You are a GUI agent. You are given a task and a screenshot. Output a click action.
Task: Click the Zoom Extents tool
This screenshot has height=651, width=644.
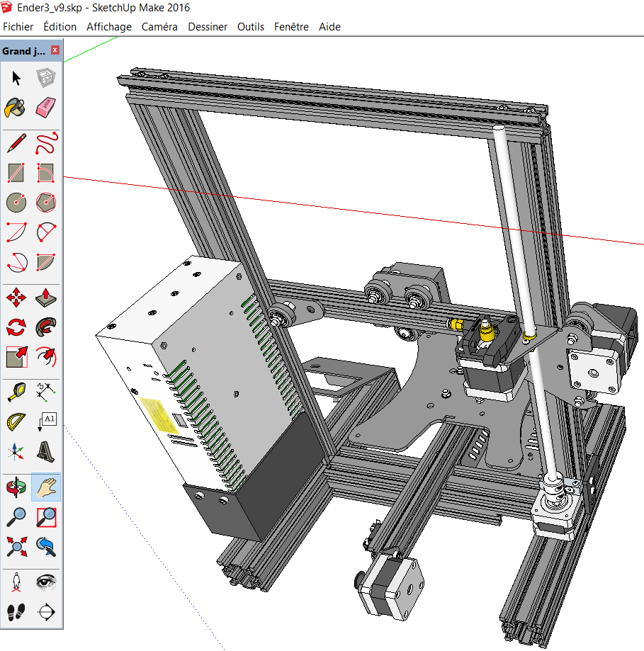[x=16, y=546]
